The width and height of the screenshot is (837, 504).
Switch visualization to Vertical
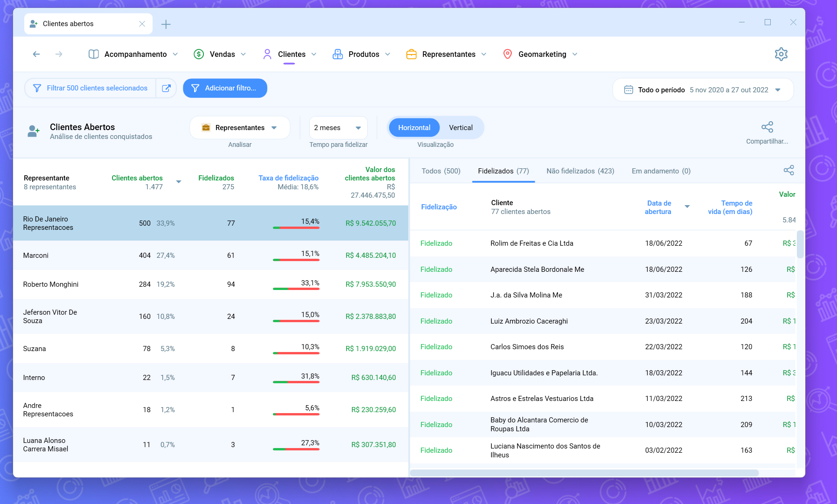(460, 128)
